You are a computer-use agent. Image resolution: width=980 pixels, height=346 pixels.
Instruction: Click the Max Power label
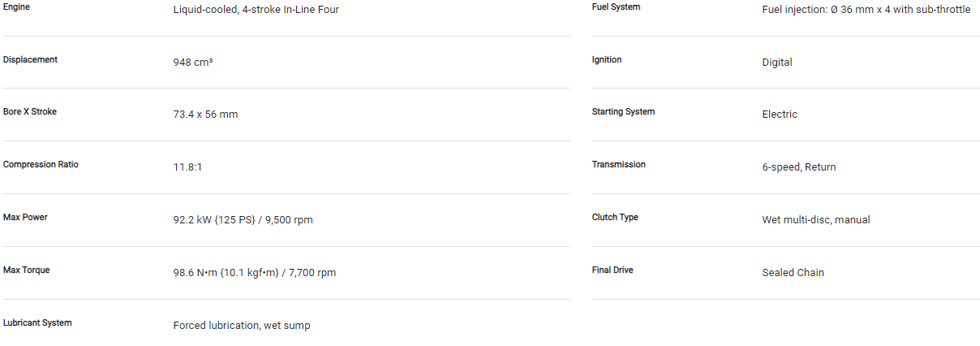click(25, 217)
